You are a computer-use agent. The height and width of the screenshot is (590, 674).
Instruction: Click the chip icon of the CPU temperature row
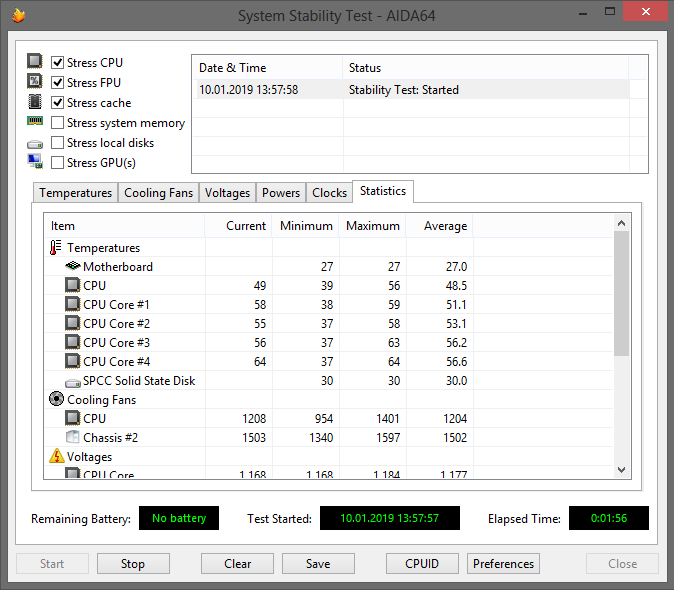[73, 285]
